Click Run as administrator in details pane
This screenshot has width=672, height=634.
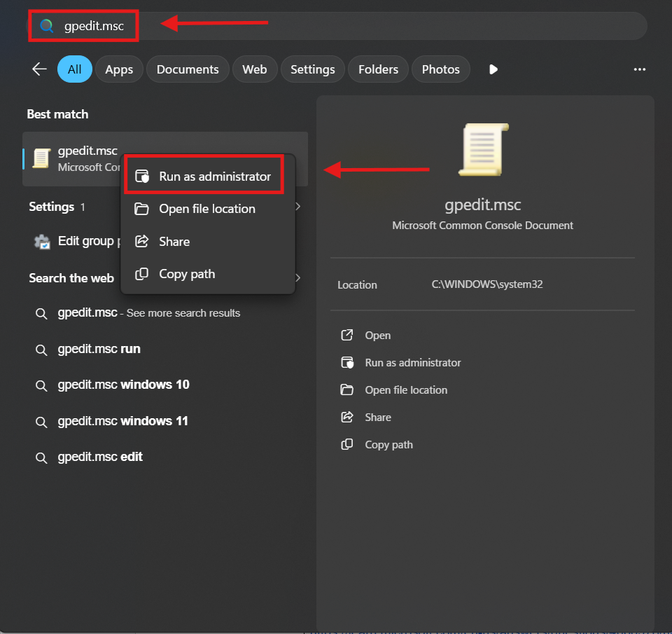click(x=413, y=363)
